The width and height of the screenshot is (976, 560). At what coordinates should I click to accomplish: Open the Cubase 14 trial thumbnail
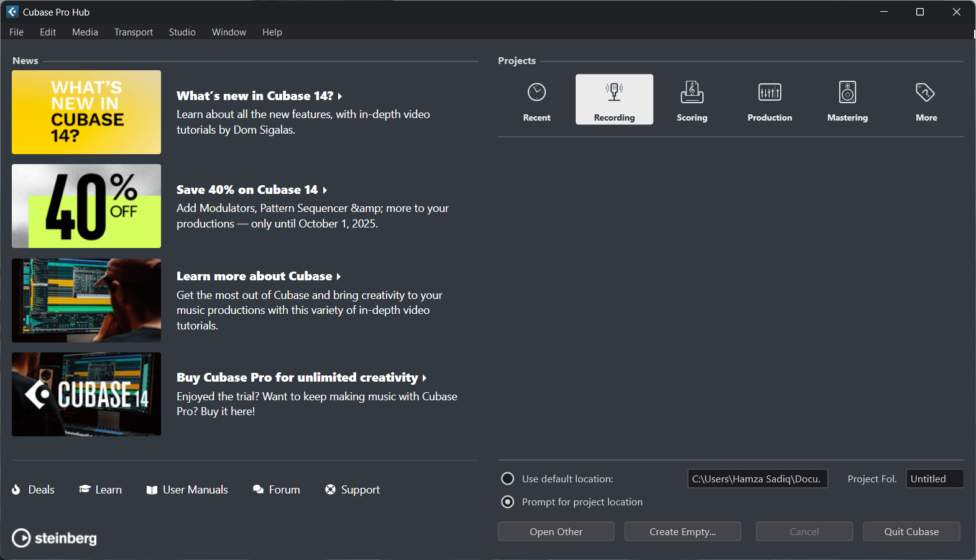(x=86, y=394)
